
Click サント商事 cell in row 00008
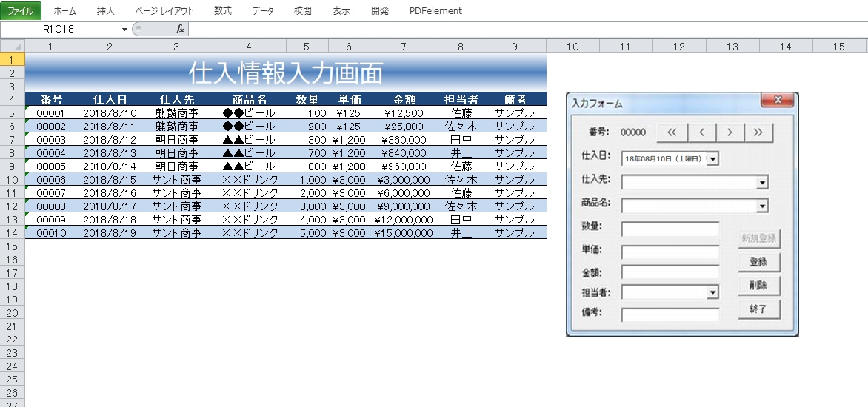(x=176, y=206)
